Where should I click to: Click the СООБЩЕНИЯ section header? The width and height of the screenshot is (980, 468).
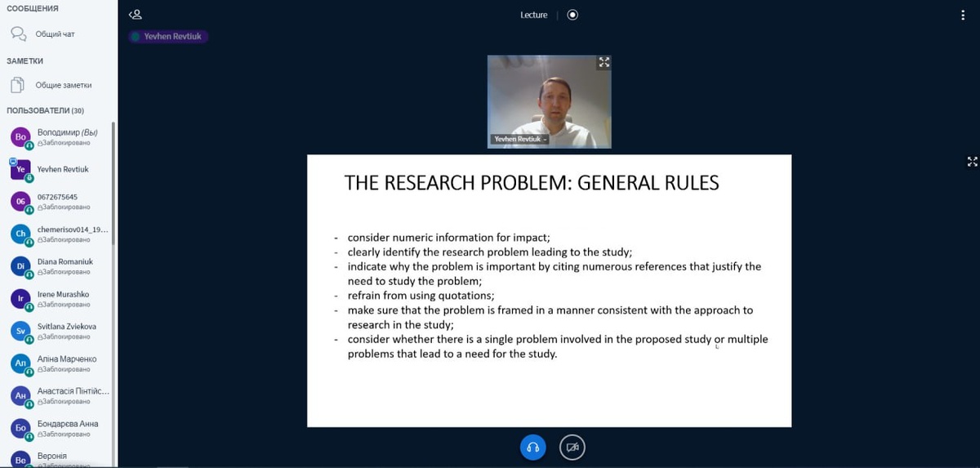click(x=32, y=8)
